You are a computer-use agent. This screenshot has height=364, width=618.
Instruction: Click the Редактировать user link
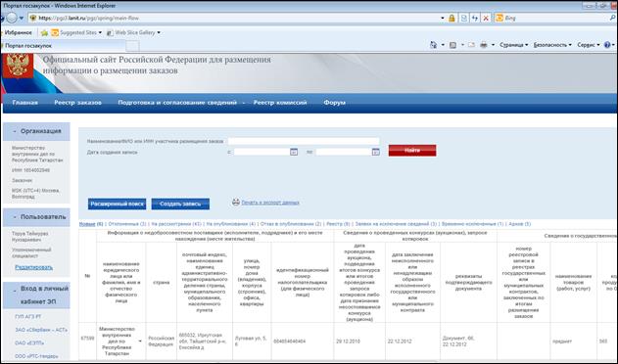click(x=34, y=267)
